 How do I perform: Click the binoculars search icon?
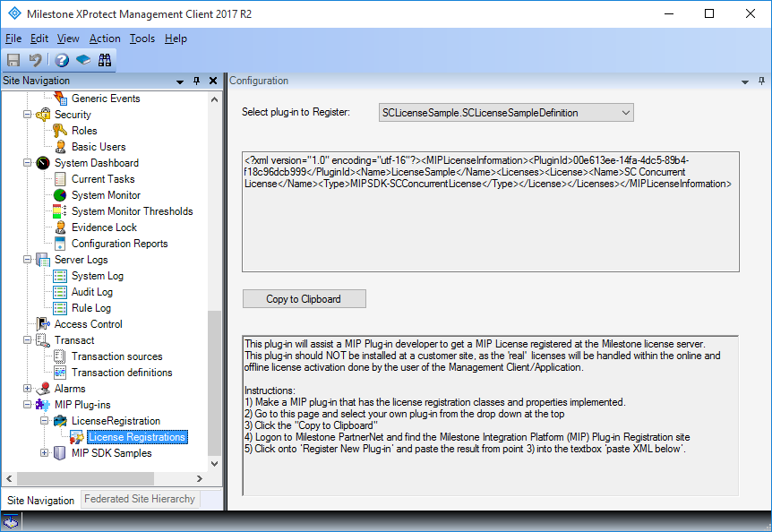point(105,60)
